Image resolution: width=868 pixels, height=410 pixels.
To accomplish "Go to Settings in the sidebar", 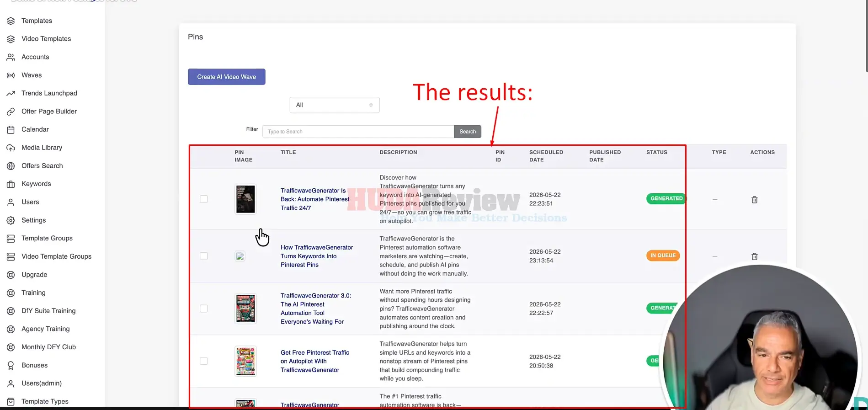I will (33, 220).
